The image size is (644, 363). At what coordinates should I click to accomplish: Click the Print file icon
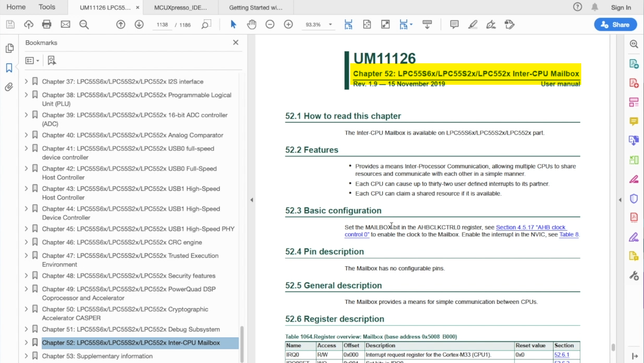pos(47,25)
